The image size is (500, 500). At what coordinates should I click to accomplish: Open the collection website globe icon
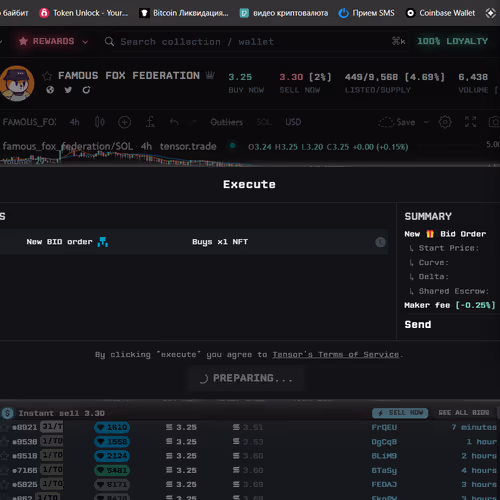coord(50,90)
